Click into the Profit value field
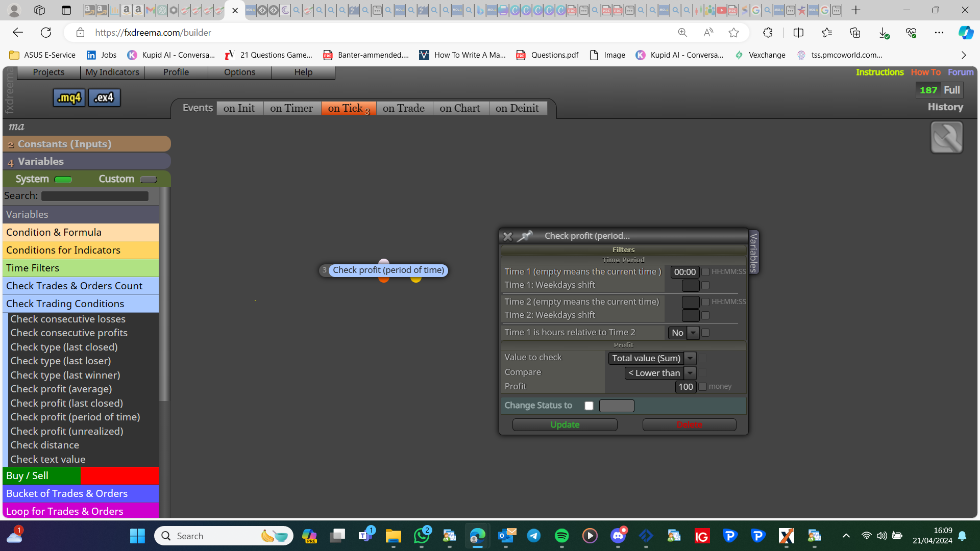The image size is (980, 551). [x=685, y=387]
